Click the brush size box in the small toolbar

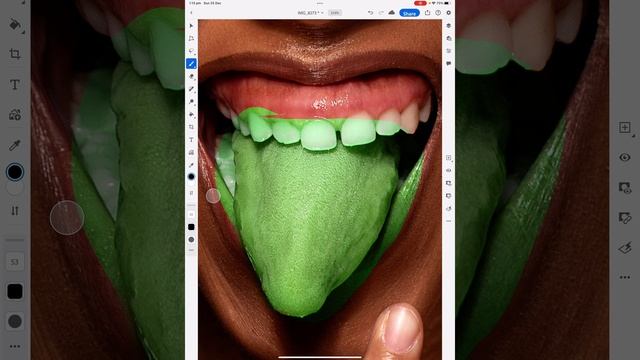click(191, 214)
